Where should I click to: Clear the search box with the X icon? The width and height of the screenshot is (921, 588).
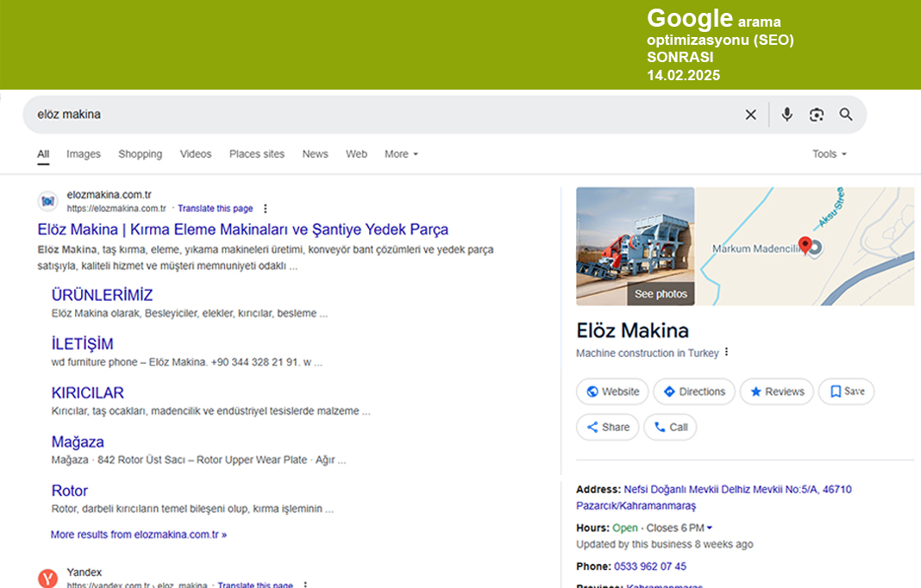(x=750, y=115)
